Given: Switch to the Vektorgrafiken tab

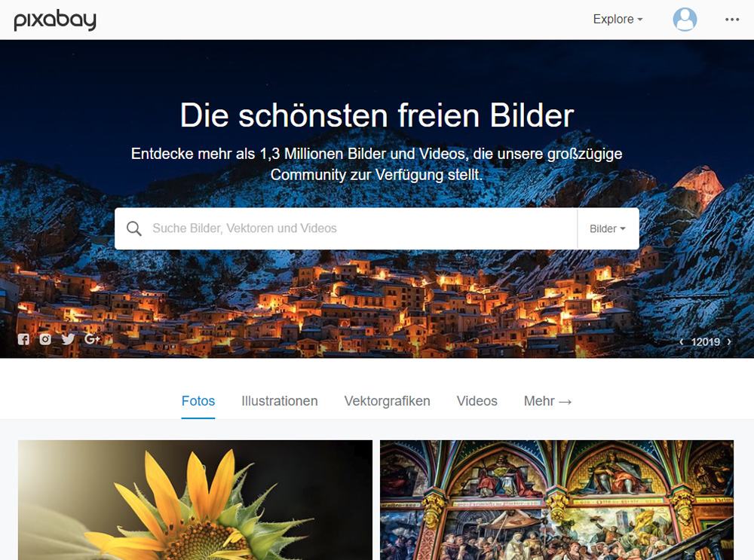Looking at the screenshot, I should pyautogui.click(x=387, y=401).
